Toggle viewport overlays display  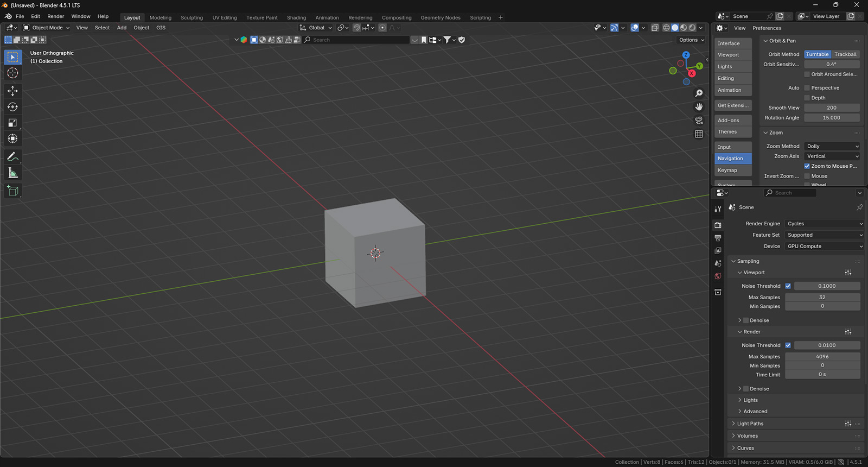tap(635, 28)
